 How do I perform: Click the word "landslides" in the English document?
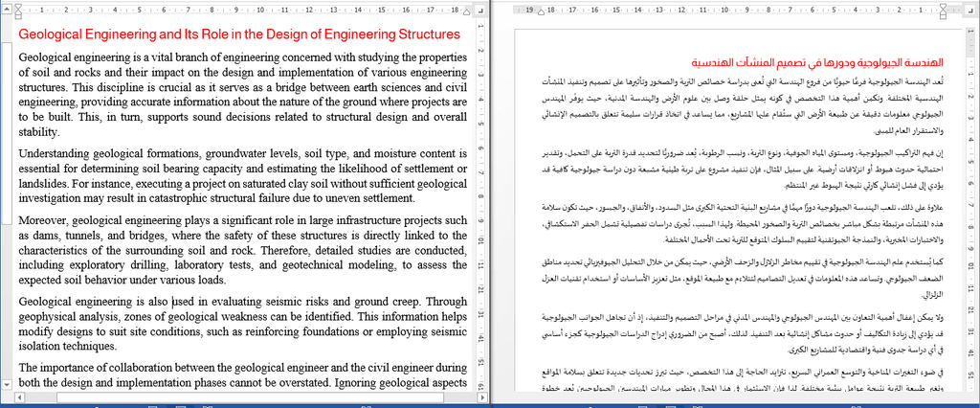(42, 183)
